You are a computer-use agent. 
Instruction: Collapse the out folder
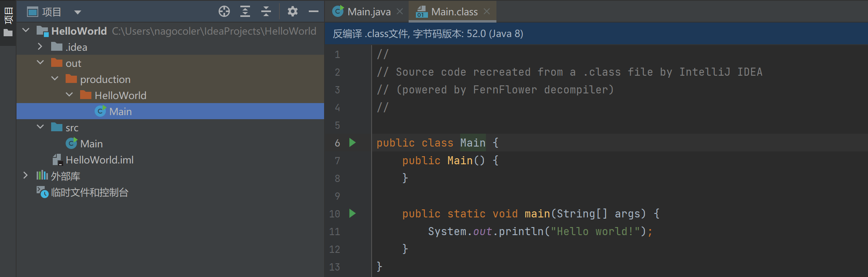pos(40,63)
